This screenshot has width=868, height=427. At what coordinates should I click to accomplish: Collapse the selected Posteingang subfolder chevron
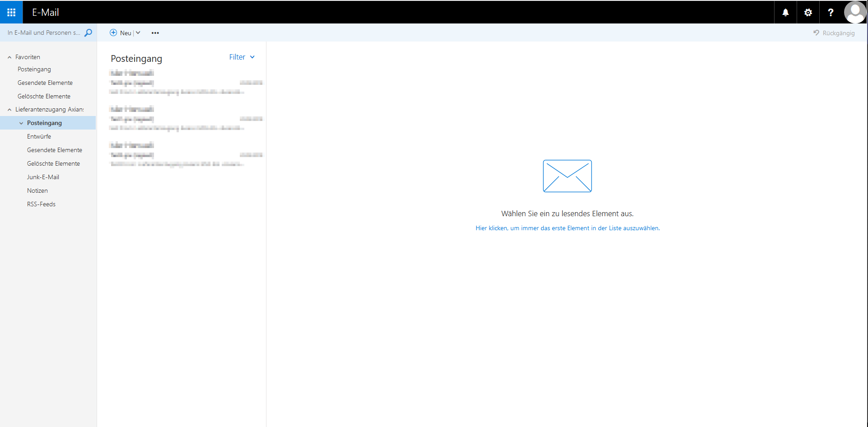(x=21, y=123)
